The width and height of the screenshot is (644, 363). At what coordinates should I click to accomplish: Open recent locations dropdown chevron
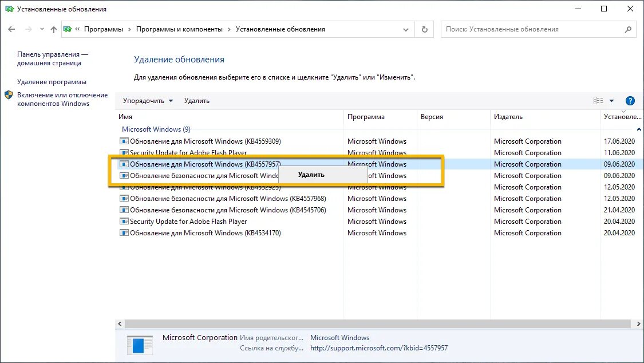pos(42,29)
